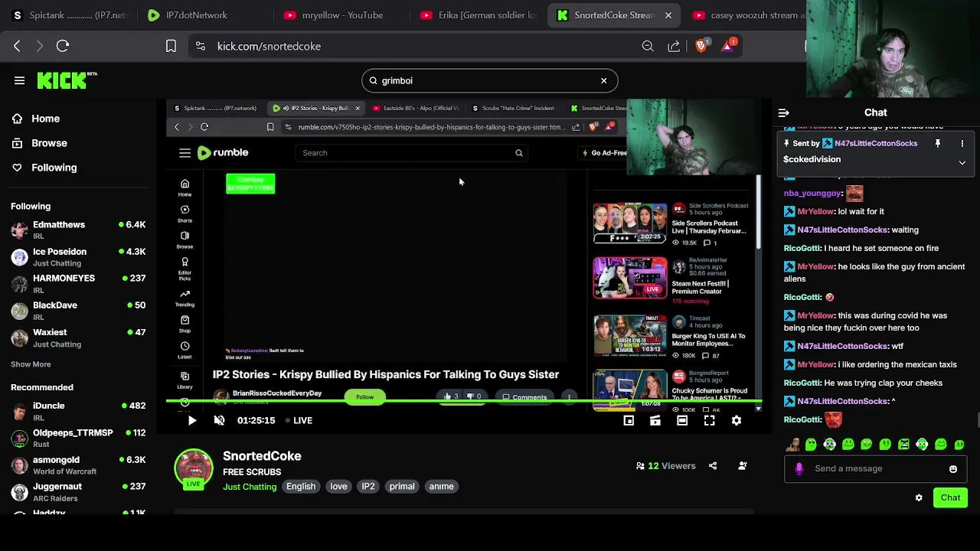Click SnortedCoke profile avatar
Screen dimensions: 980x551
[193, 468]
